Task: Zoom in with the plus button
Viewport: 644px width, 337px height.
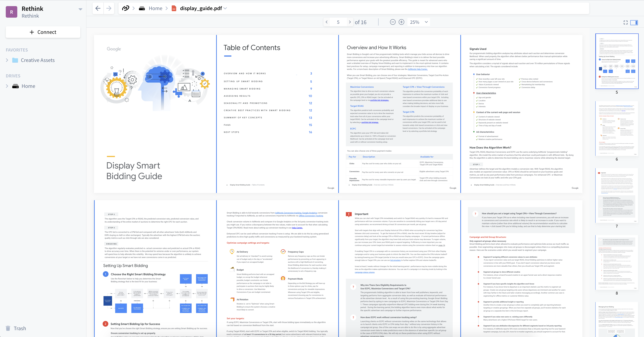Action: tap(401, 22)
